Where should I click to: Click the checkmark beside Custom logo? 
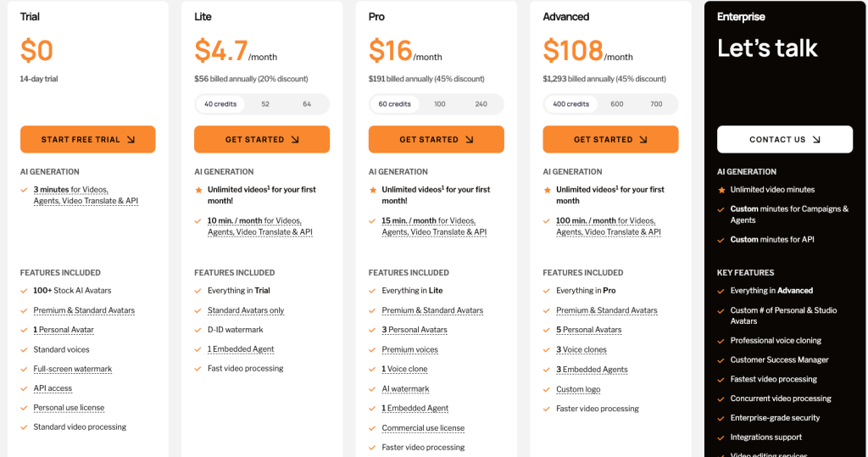click(547, 389)
